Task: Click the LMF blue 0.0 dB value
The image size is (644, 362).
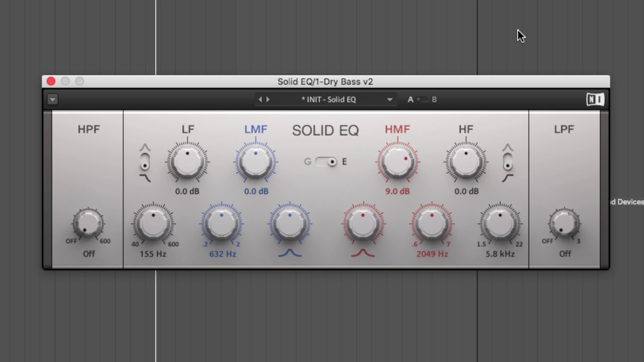Action: pos(256,191)
